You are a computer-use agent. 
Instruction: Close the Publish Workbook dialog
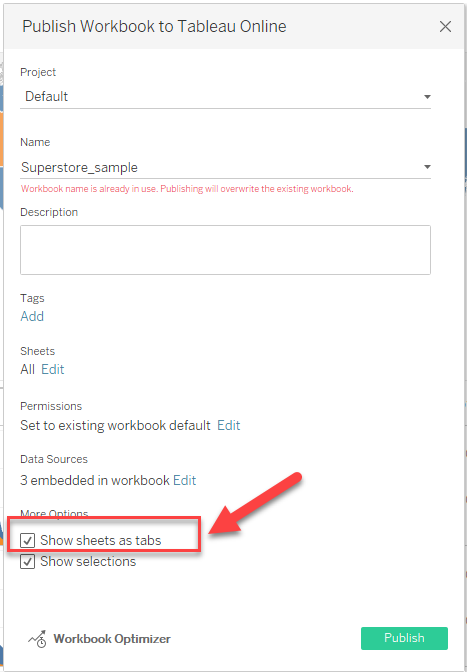coord(445,27)
